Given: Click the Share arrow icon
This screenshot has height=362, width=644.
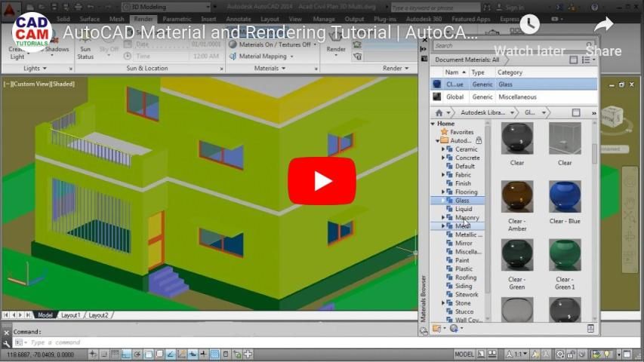Looking at the screenshot, I should click(x=603, y=25).
